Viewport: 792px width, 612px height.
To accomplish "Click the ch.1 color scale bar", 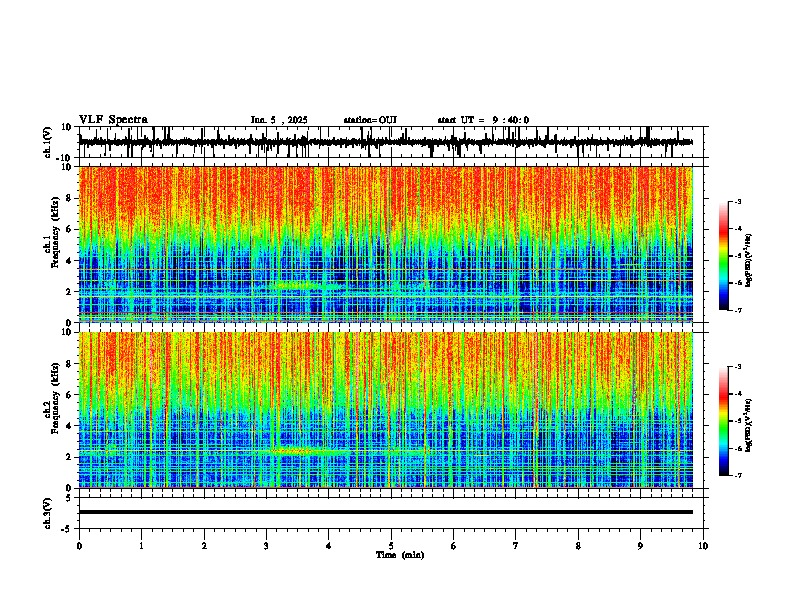I will pyautogui.click(x=724, y=256).
